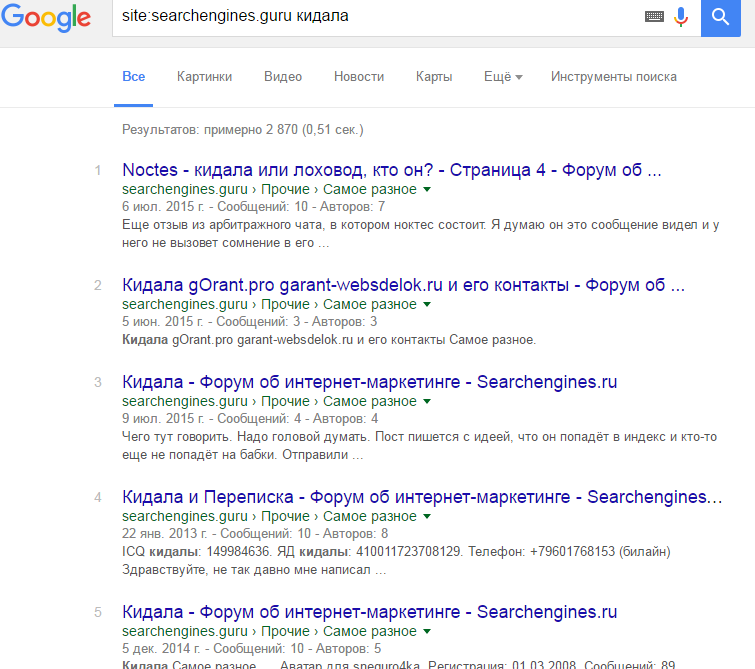The width and height of the screenshot is (755, 669).
Task: Open the Кидала и Переписка result link
Action: pyautogui.click(x=422, y=497)
